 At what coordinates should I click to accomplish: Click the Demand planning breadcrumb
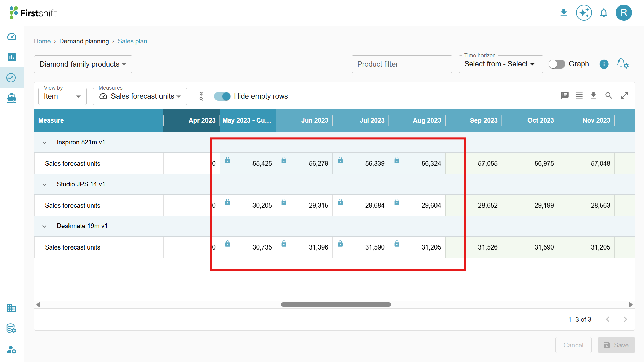(x=84, y=41)
